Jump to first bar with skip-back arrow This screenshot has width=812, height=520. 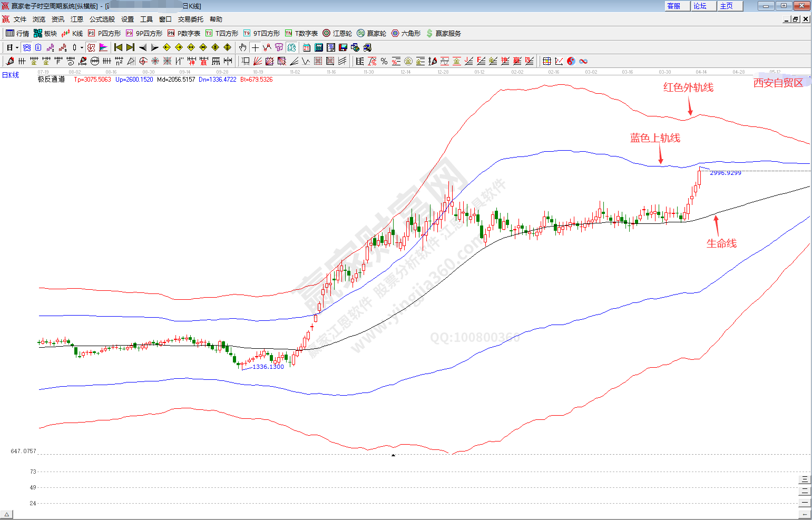pos(118,47)
